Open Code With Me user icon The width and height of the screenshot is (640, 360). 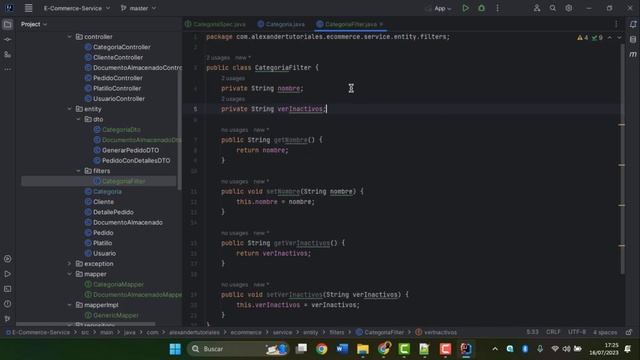(537, 8)
